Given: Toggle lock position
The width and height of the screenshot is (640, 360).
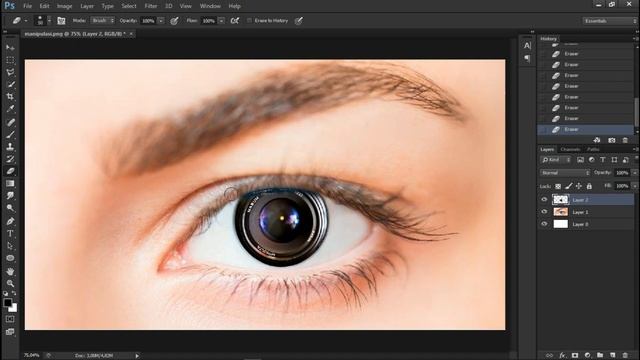Looking at the screenshot, I should click(579, 186).
